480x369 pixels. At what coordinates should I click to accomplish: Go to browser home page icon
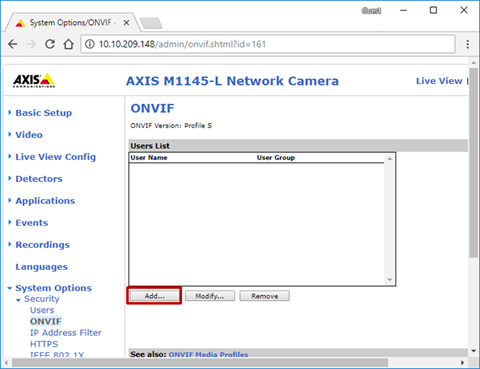pyautogui.click(x=69, y=44)
